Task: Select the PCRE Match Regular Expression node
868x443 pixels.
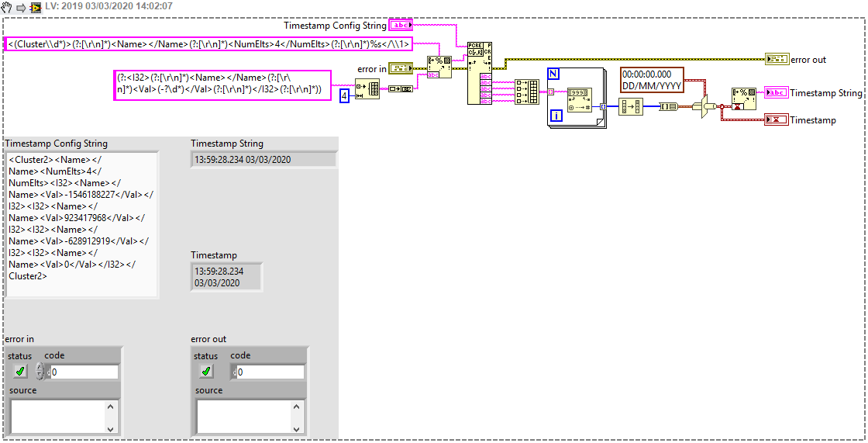Action: (x=480, y=73)
